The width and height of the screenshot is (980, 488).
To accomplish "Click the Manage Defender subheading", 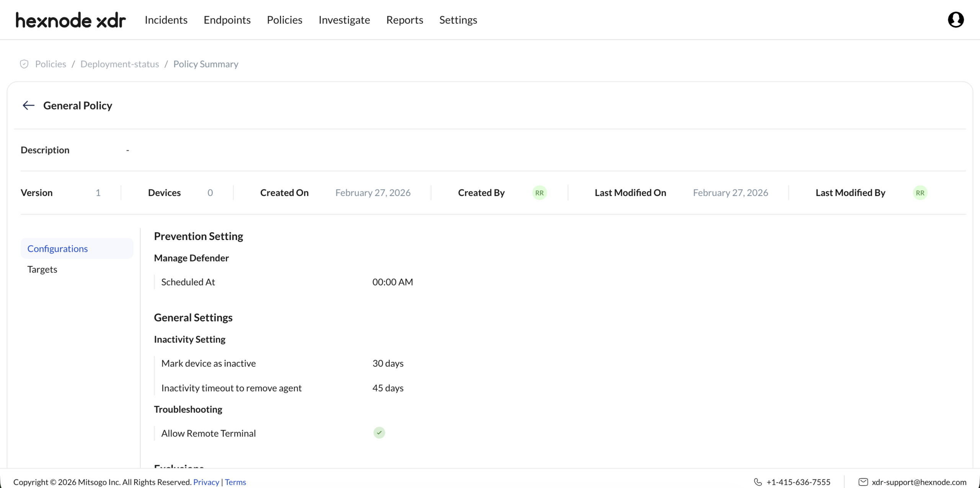I will 191,258.
